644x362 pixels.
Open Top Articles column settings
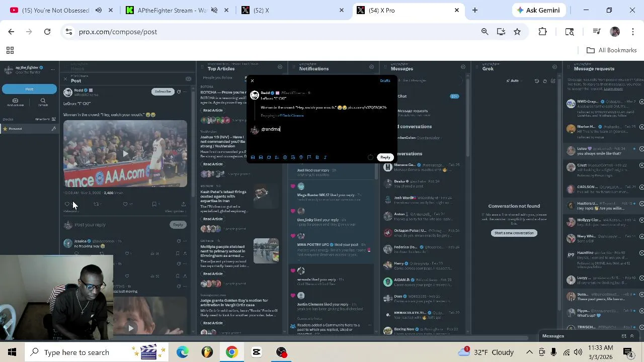[x=280, y=67]
